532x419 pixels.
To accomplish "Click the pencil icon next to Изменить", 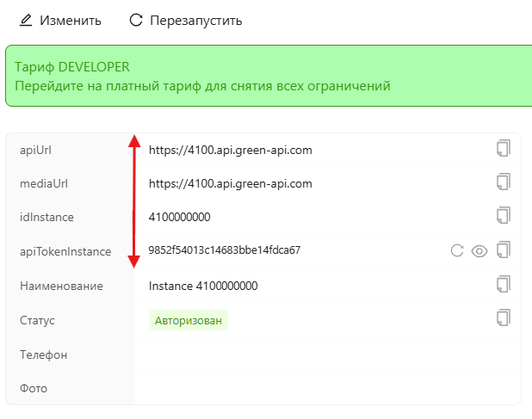I will click(26, 20).
